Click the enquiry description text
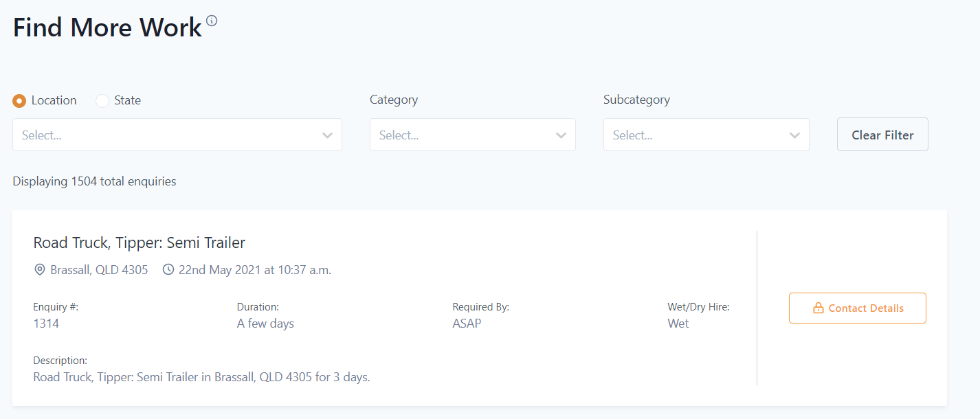 (201, 377)
